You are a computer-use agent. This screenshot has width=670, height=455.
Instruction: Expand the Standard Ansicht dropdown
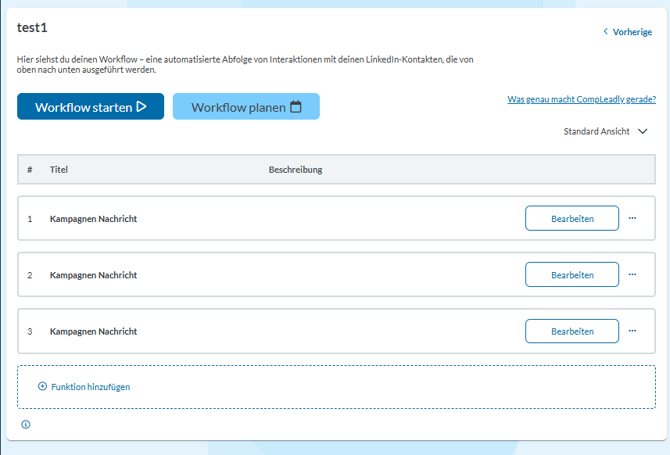605,132
